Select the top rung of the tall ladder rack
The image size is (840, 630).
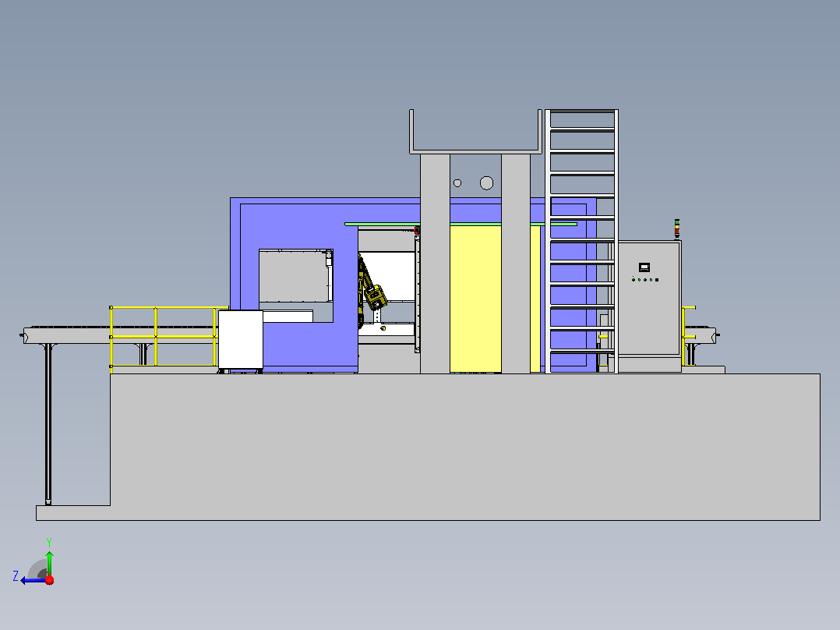[x=582, y=111]
